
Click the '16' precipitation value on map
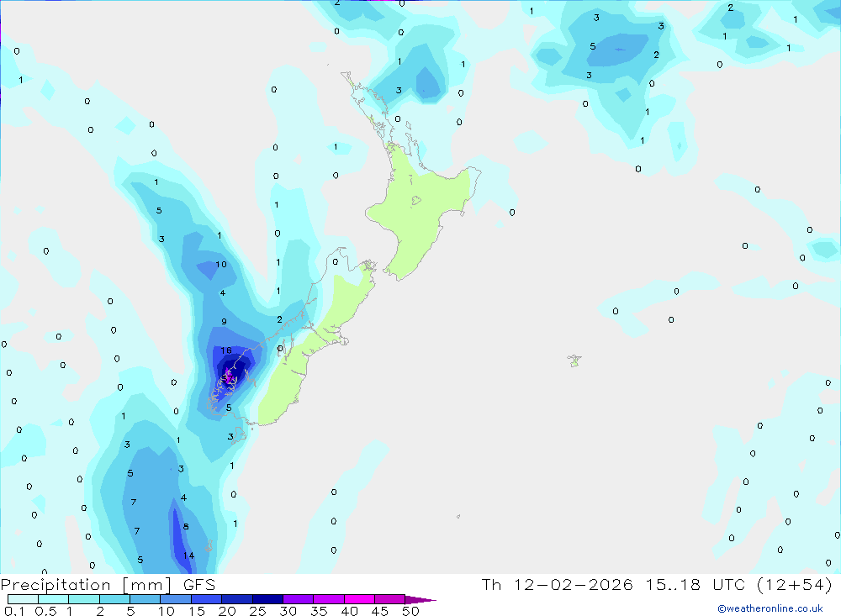[x=226, y=350]
